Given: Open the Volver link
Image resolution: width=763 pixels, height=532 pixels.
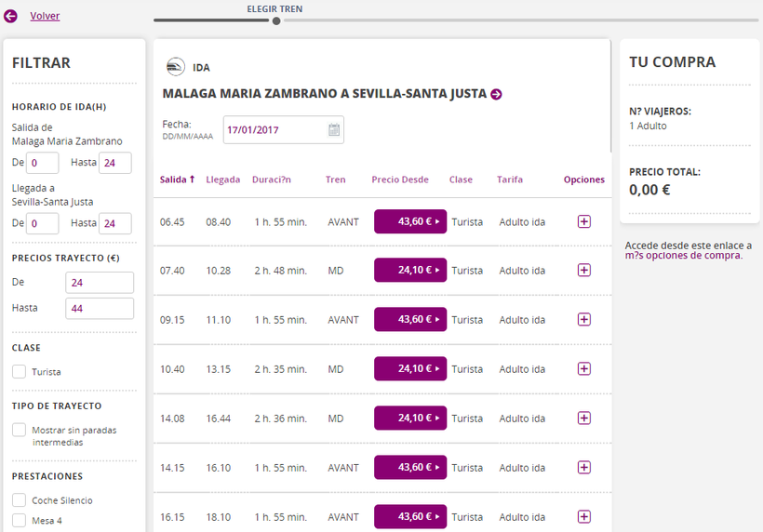Looking at the screenshot, I should 45,16.
